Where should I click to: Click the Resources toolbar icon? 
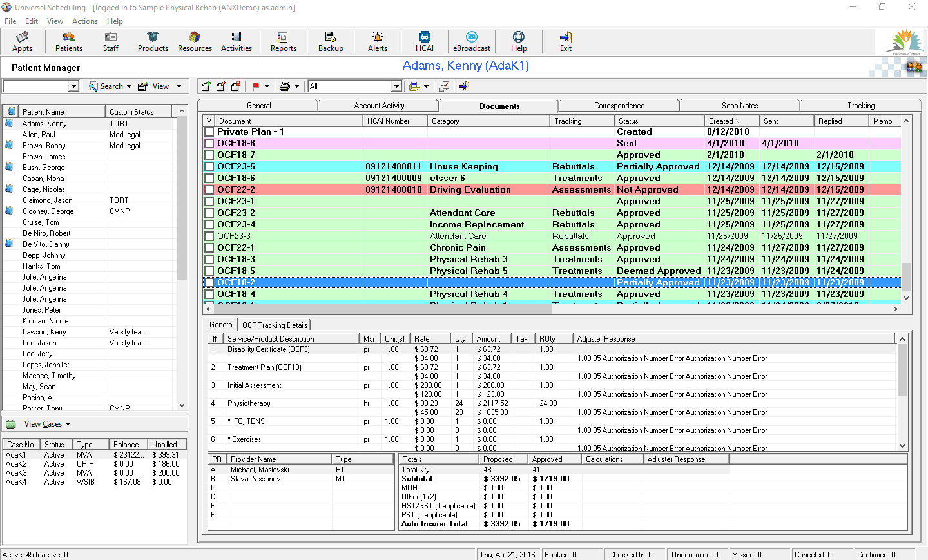(x=194, y=41)
